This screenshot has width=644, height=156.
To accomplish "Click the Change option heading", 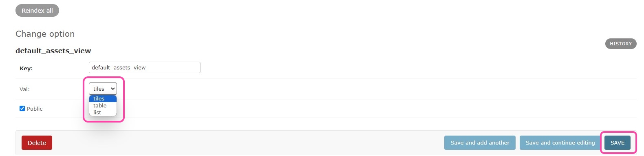I will click(45, 34).
